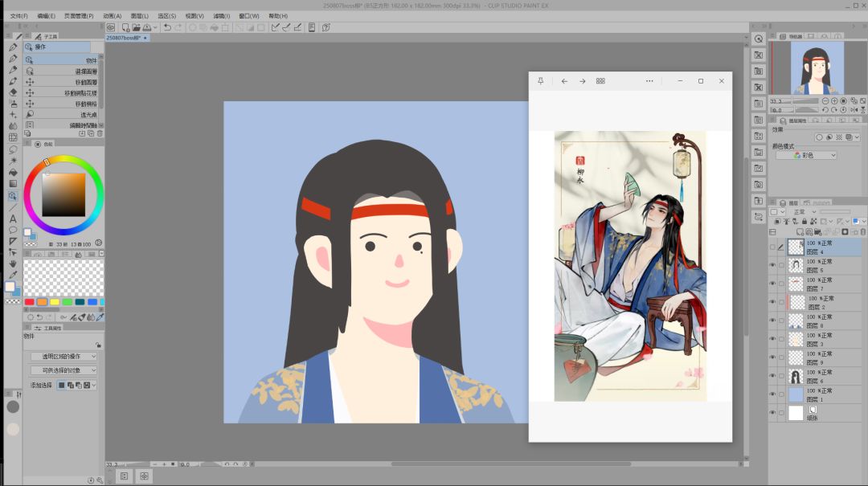Select the Fill bucket tool
Viewport: 868px width, 486px height.
click(x=13, y=172)
